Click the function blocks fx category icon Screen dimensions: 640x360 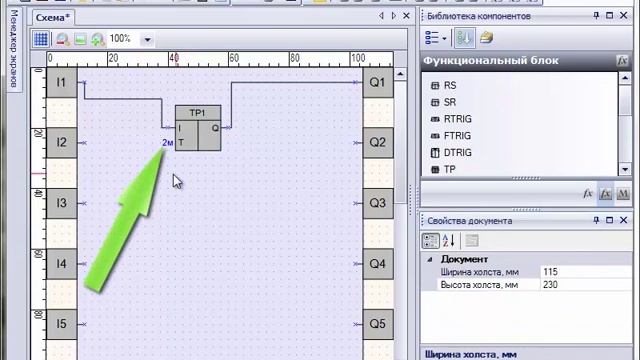point(605,193)
